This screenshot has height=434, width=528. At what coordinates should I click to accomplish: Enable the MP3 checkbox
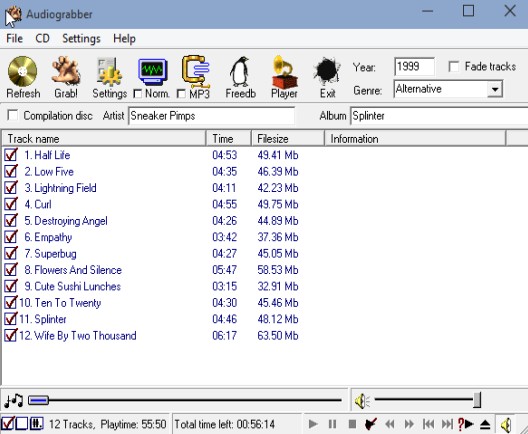click(181, 94)
